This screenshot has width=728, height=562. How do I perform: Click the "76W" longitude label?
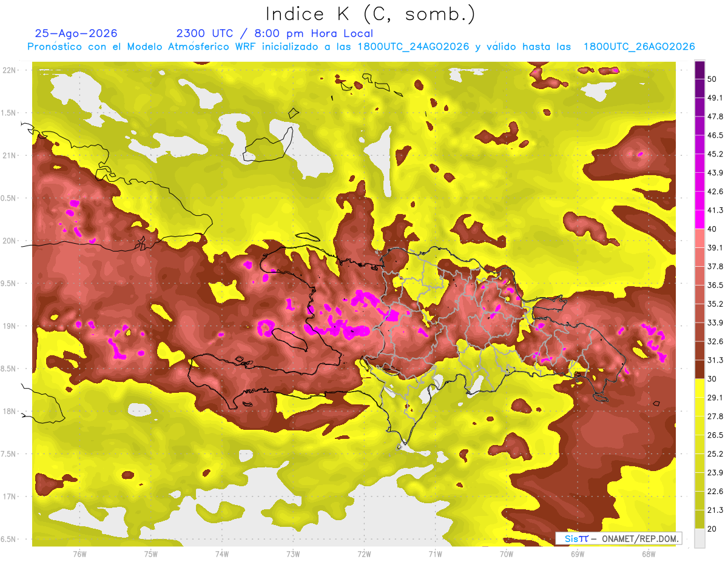point(79,554)
